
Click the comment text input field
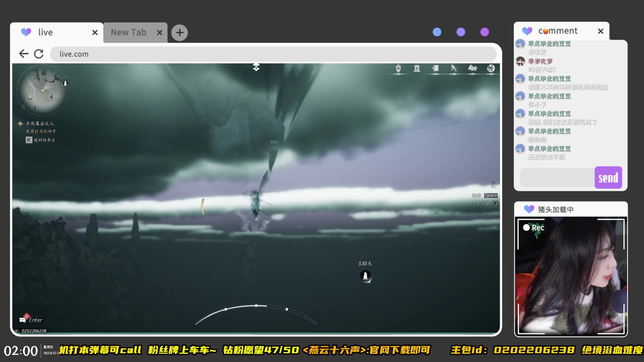pos(557,177)
